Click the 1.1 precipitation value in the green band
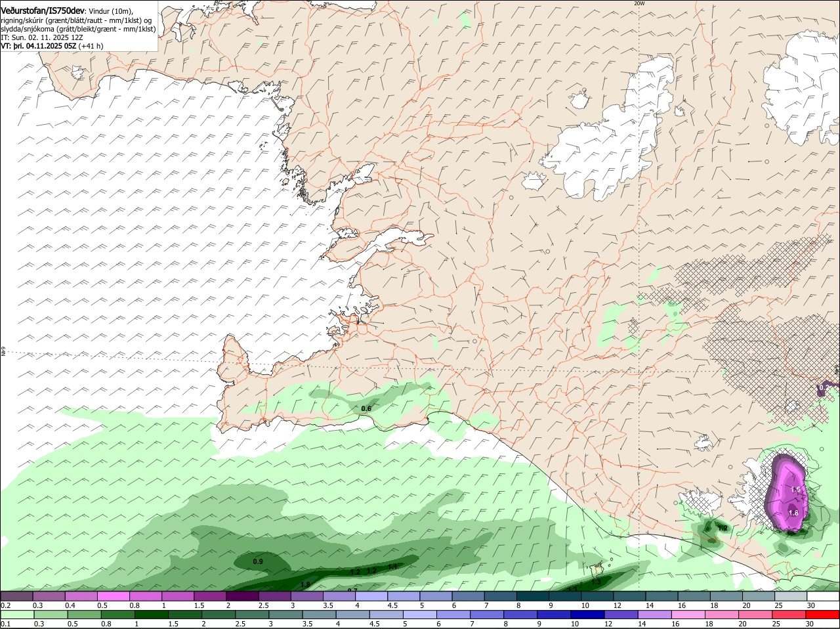Image resolution: width=840 pixels, height=629 pixels. (392, 566)
